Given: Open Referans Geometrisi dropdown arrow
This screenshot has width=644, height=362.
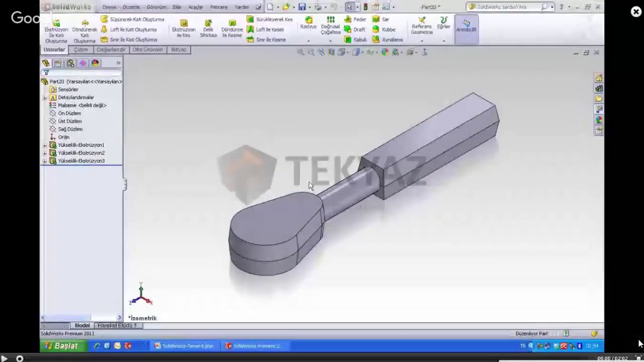Looking at the screenshot, I should click(x=422, y=41).
